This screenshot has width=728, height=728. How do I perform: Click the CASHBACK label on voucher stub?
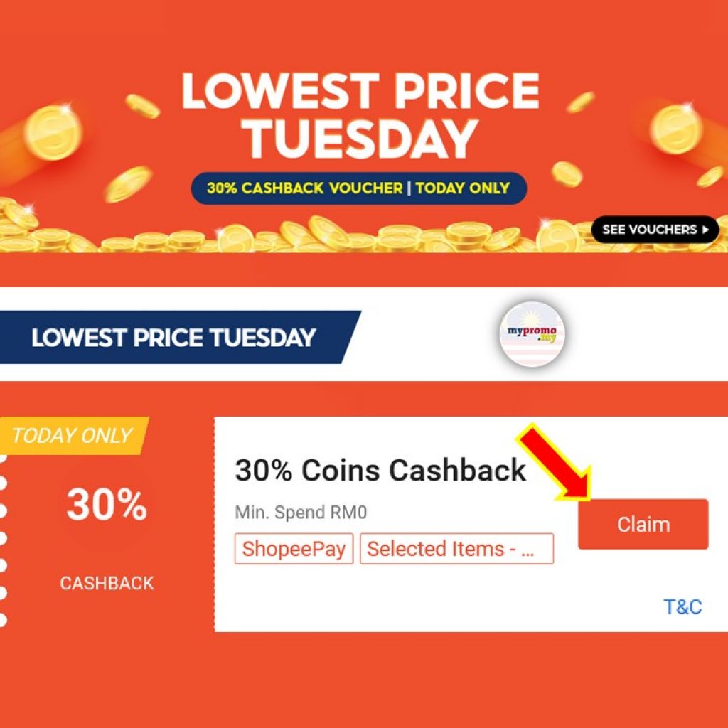coord(107,583)
